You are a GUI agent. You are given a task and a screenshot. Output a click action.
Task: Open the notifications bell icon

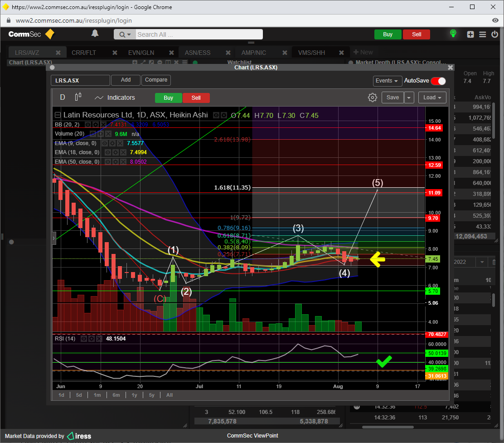pyautogui.click(x=95, y=34)
